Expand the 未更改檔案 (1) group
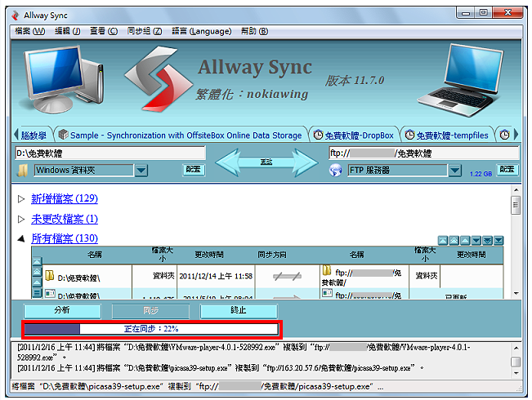This screenshot has height=400, width=532. tap(21, 220)
